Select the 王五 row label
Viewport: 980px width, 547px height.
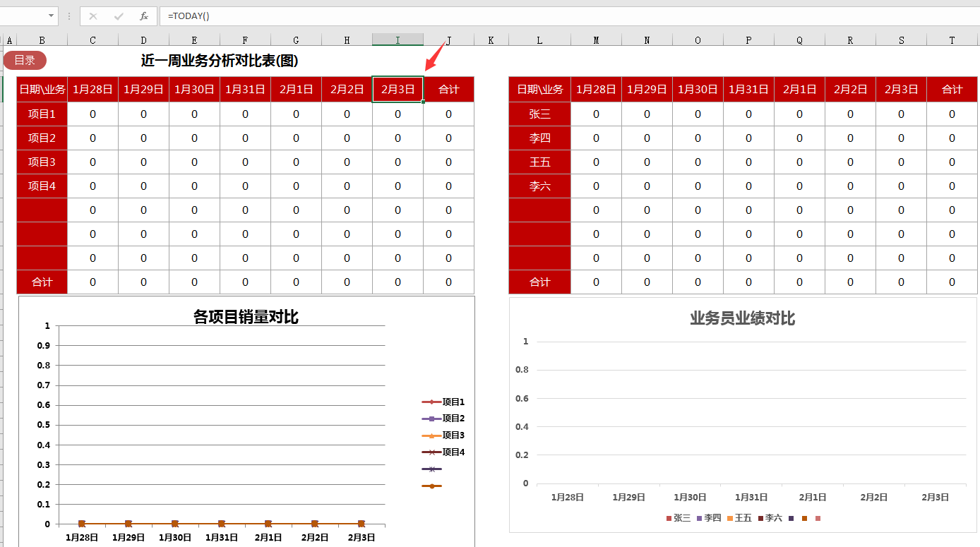click(x=539, y=162)
